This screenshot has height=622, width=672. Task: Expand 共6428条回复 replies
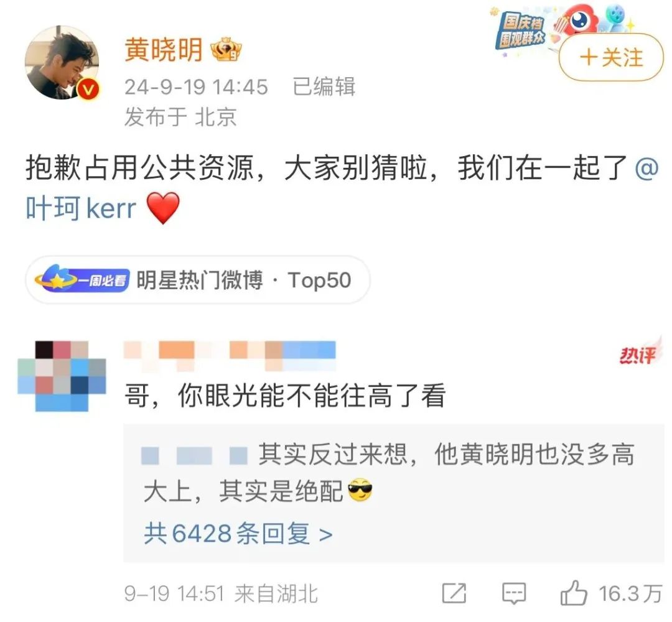(238, 533)
